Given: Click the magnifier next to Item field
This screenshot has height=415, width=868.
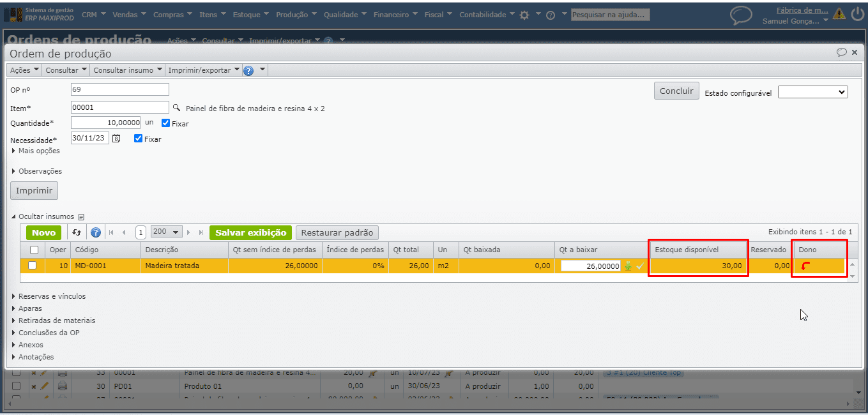Looking at the screenshot, I should [177, 107].
